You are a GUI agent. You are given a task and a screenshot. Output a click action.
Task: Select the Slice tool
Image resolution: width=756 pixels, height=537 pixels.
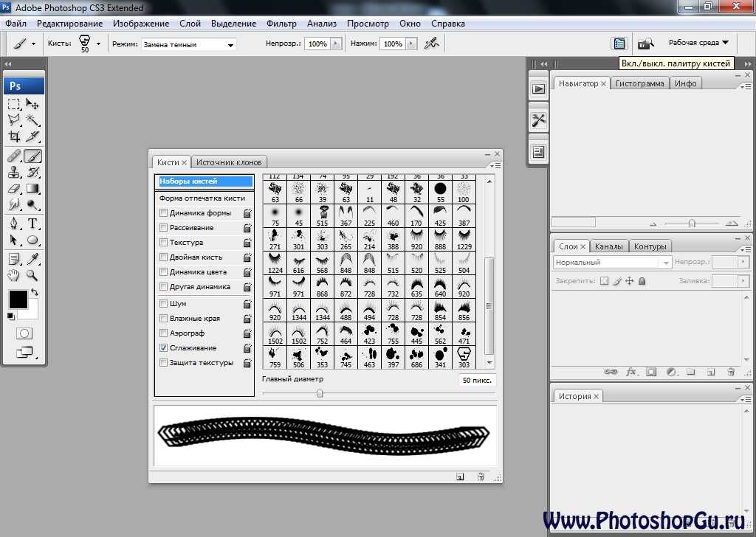(32, 136)
